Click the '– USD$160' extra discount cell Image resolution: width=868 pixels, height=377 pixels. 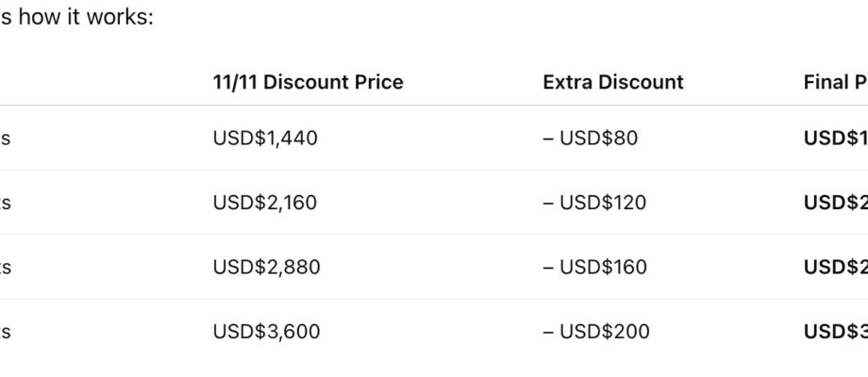click(594, 267)
